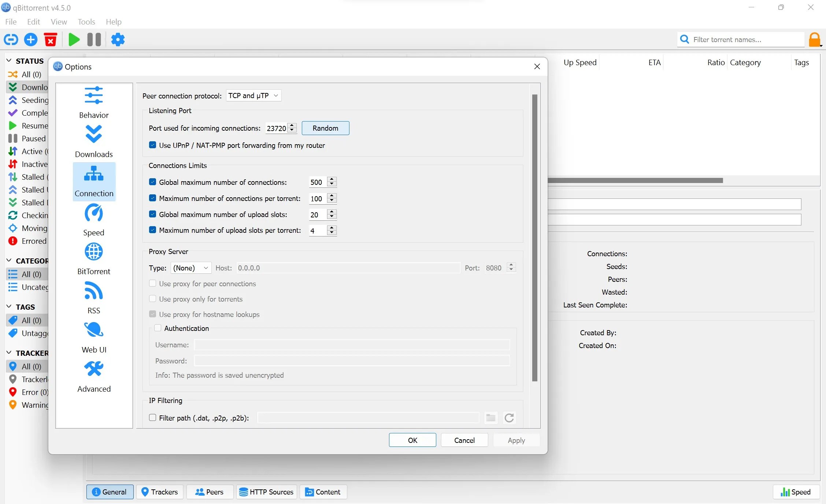This screenshot has width=826, height=504.
Task: Switch to the Trackers tab
Action: 159,492
